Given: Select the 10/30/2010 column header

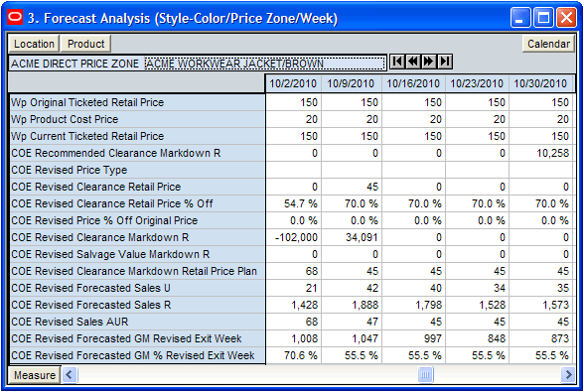Looking at the screenshot, I should 540,83.
